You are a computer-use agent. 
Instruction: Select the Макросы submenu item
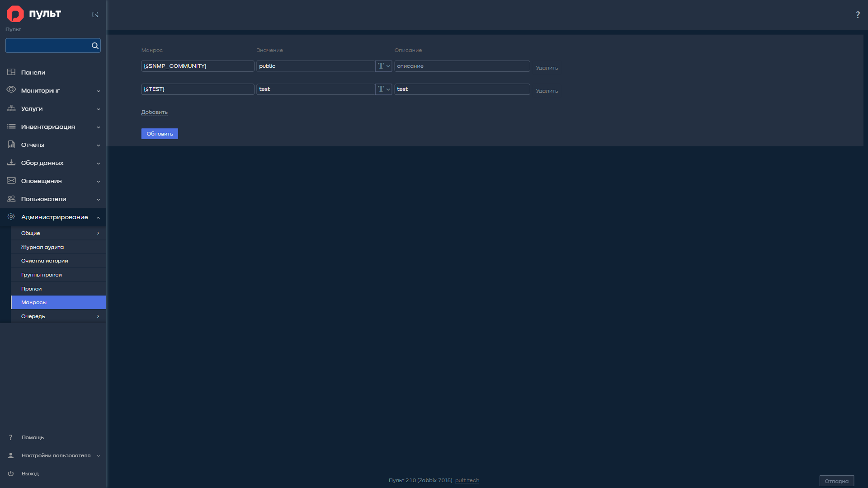point(58,302)
